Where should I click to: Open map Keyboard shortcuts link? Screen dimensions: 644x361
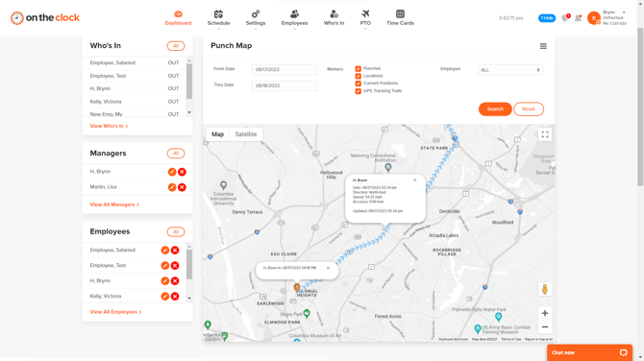(453, 339)
